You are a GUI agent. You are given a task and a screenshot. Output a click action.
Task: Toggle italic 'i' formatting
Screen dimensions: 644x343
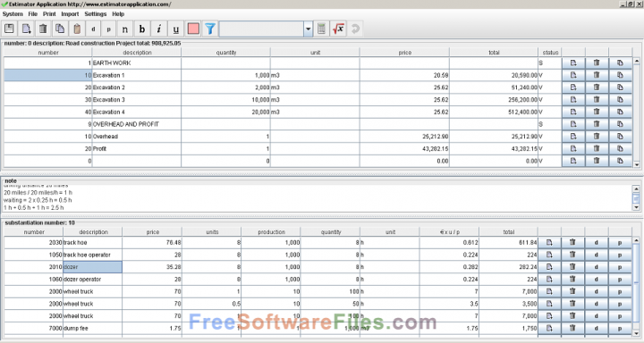(x=159, y=29)
